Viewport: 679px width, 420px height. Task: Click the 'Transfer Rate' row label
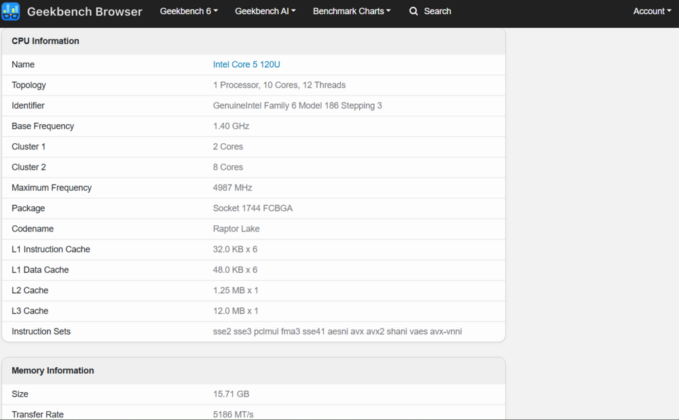38,414
